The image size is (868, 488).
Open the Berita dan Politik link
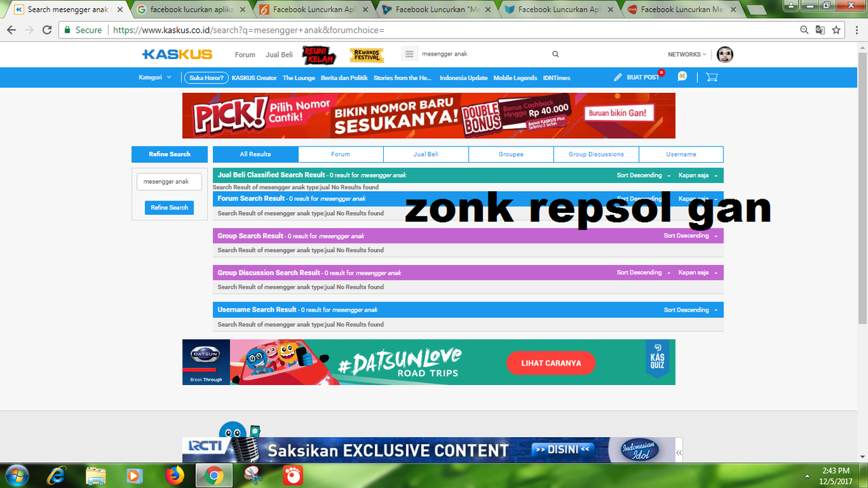click(x=344, y=78)
